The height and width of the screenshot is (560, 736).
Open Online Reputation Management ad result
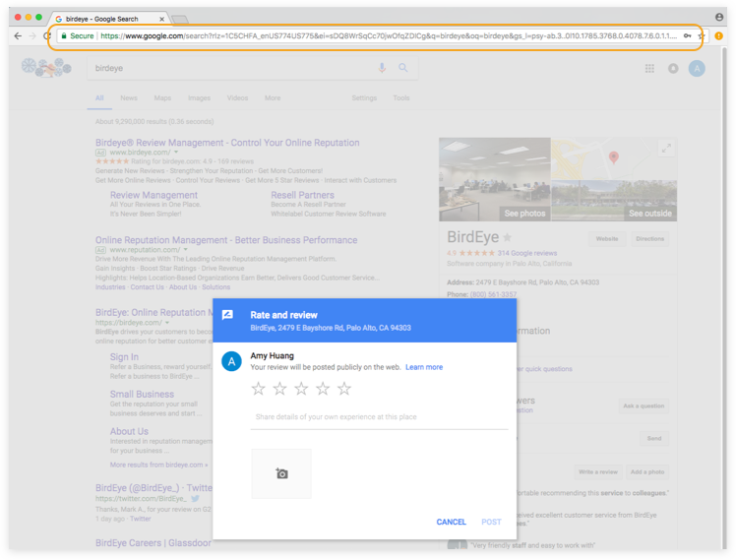[x=226, y=240]
